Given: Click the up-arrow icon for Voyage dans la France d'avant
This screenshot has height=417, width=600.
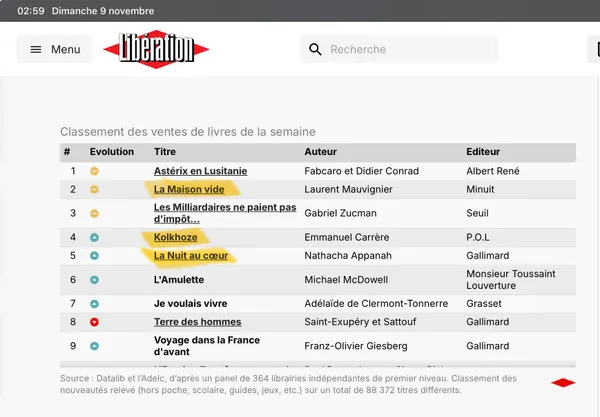Looking at the screenshot, I should (94, 346).
